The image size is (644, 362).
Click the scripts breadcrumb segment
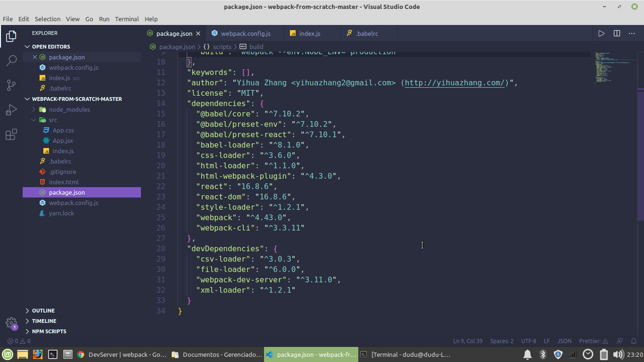[217, 47]
